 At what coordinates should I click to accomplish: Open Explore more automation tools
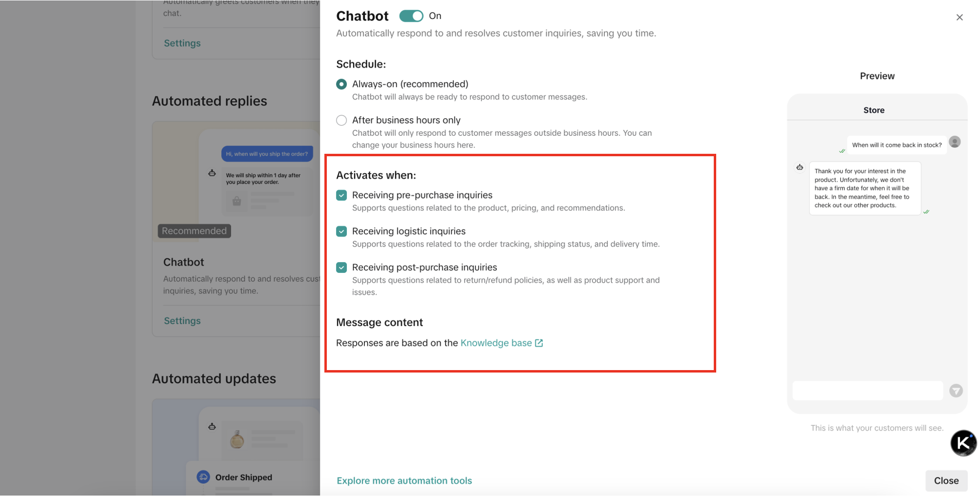(404, 481)
